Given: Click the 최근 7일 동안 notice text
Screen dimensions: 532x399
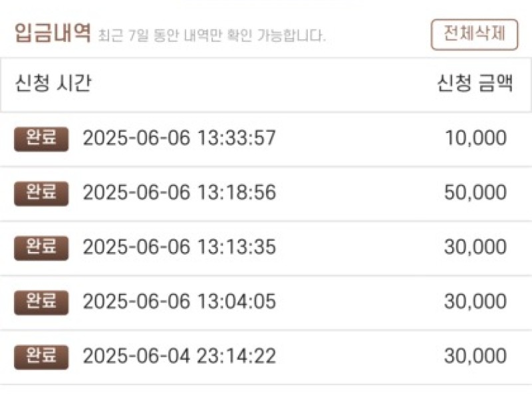Looking at the screenshot, I should (x=211, y=35).
